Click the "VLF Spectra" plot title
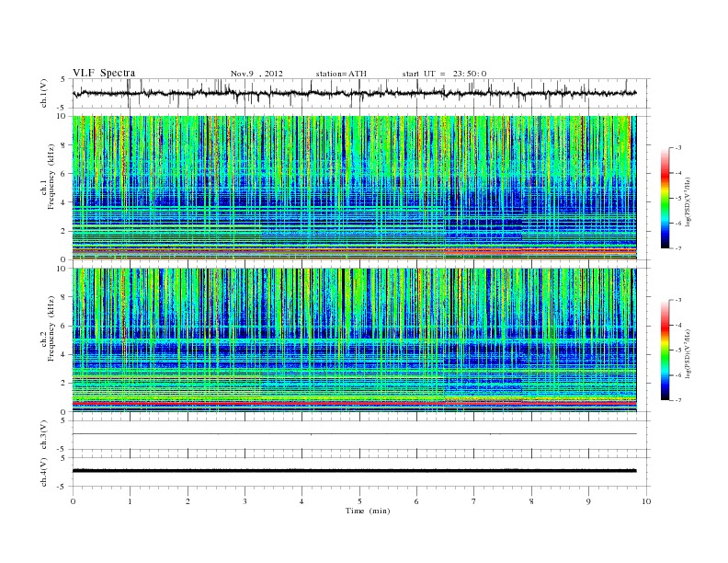This screenshot has width=728, height=563. tap(104, 73)
